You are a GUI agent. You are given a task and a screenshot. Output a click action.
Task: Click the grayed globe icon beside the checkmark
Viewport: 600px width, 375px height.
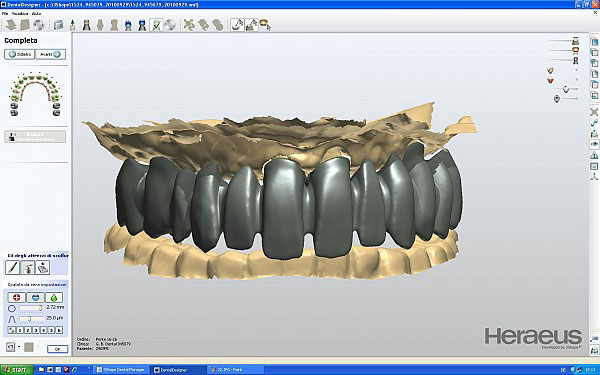pyautogui.click(x=170, y=25)
